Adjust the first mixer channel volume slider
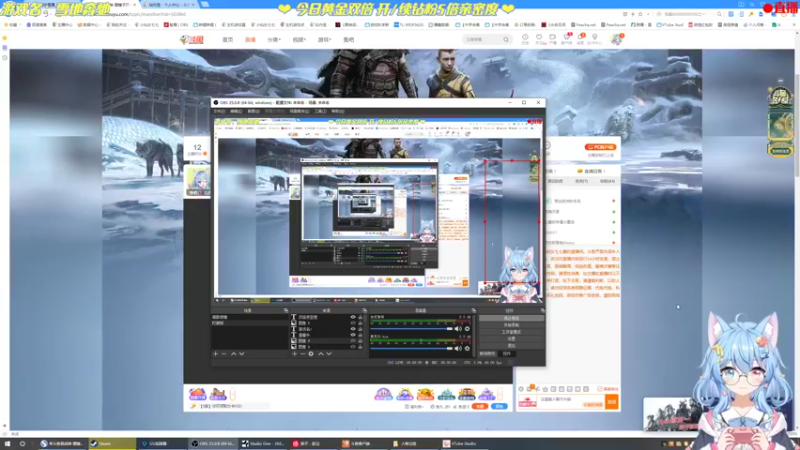Viewport: 800px width, 450px height. (411, 329)
